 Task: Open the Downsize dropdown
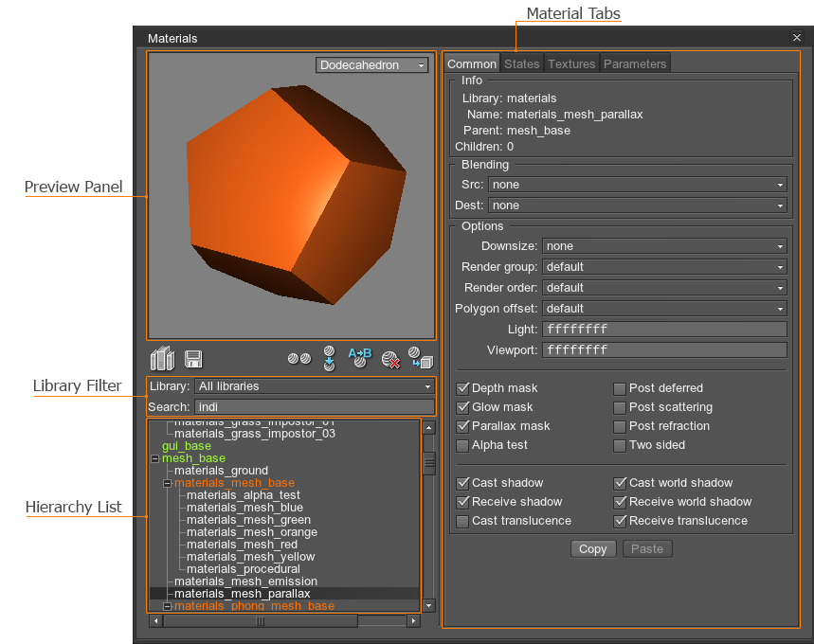[664, 246]
